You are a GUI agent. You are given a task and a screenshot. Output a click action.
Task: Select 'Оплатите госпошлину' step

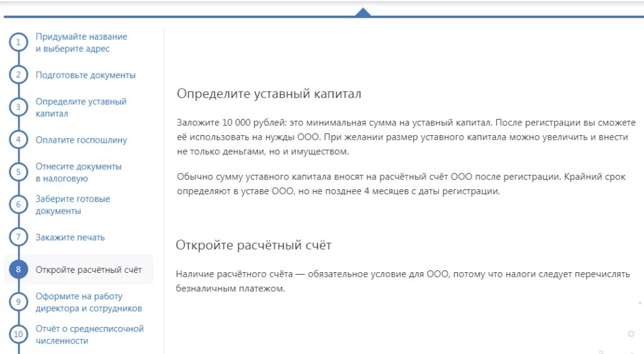(81, 140)
